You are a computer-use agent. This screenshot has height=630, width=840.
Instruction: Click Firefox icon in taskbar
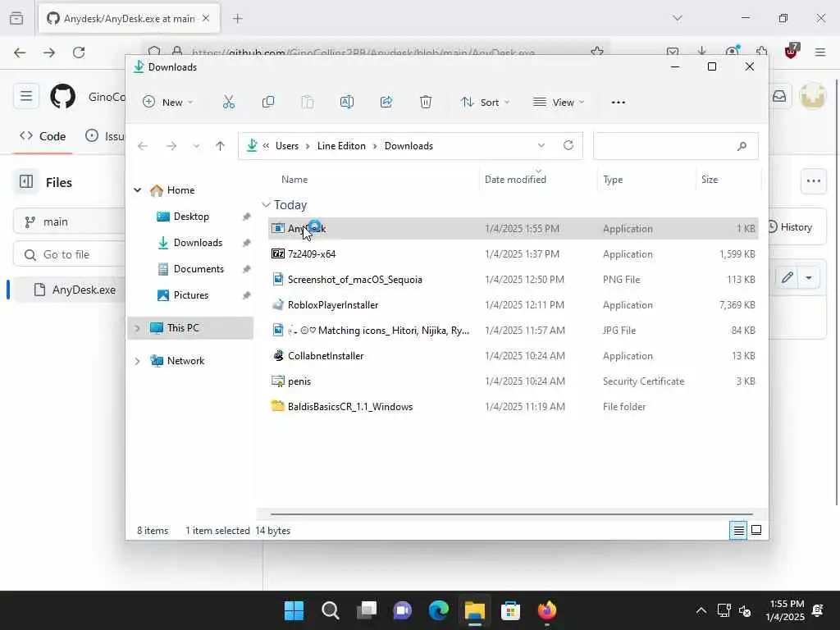(x=547, y=610)
